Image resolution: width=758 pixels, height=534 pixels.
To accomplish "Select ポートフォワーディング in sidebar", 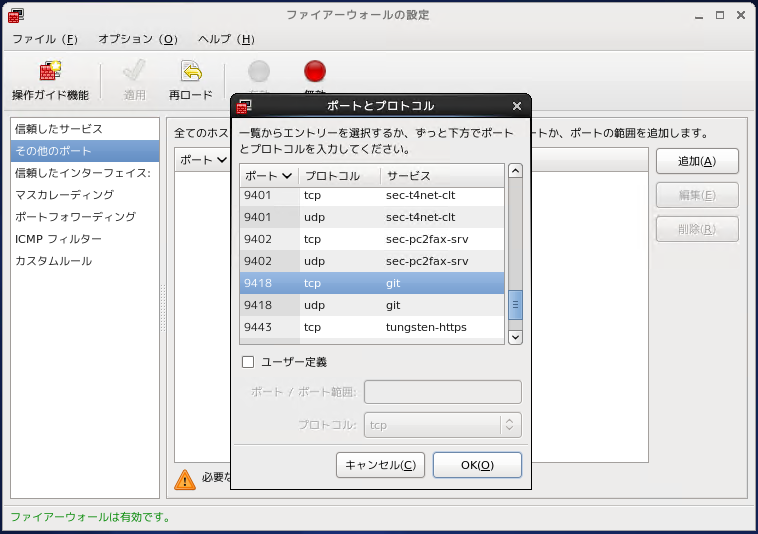I will pyautogui.click(x=85, y=217).
